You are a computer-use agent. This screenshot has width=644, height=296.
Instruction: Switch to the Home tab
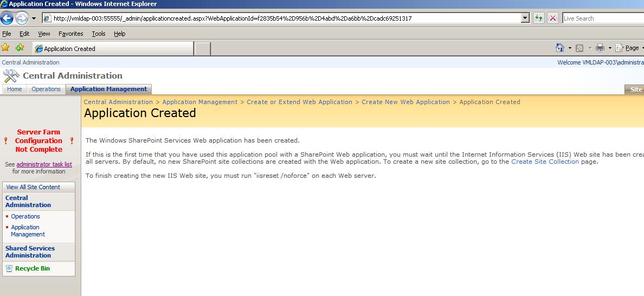click(x=15, y=89)
